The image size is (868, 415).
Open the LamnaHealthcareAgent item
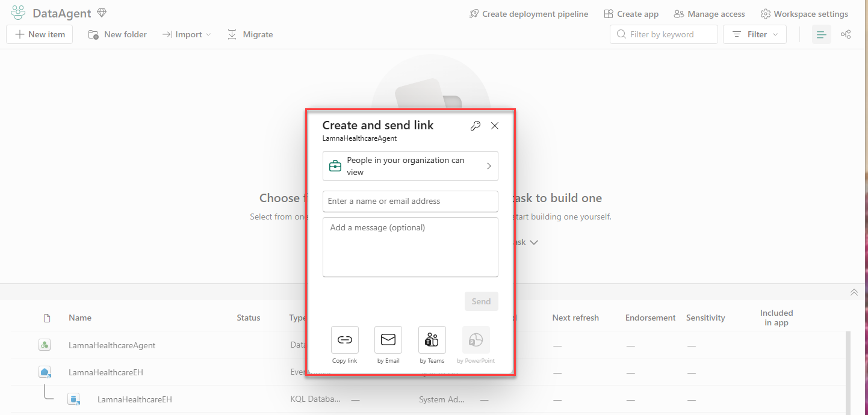(112, 345)
